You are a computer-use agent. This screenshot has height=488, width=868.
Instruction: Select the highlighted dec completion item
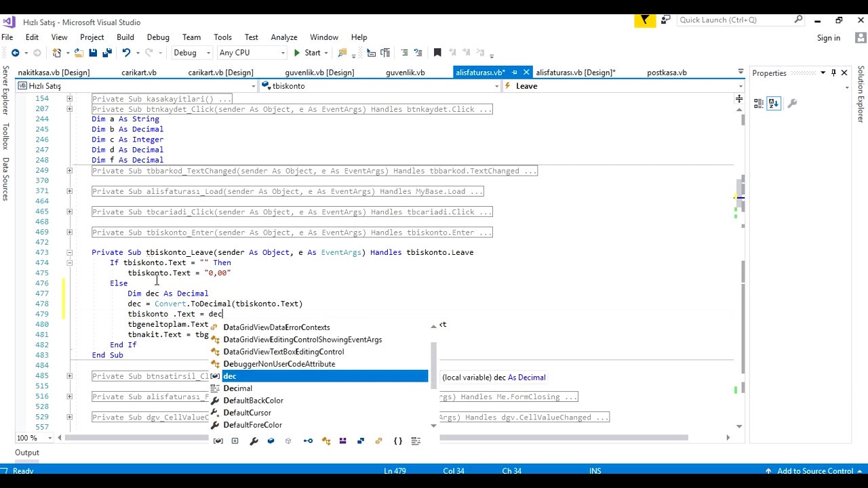319,376
